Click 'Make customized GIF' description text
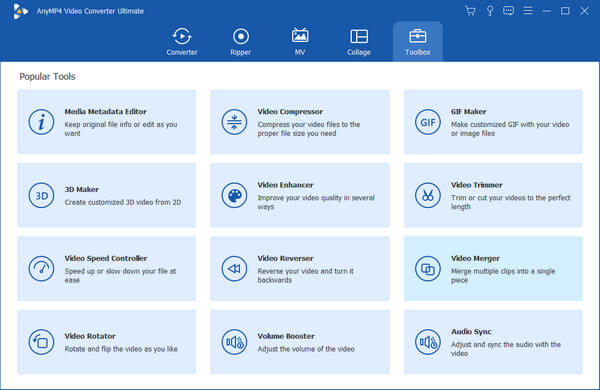600x390 pixels. pos(510,129)
